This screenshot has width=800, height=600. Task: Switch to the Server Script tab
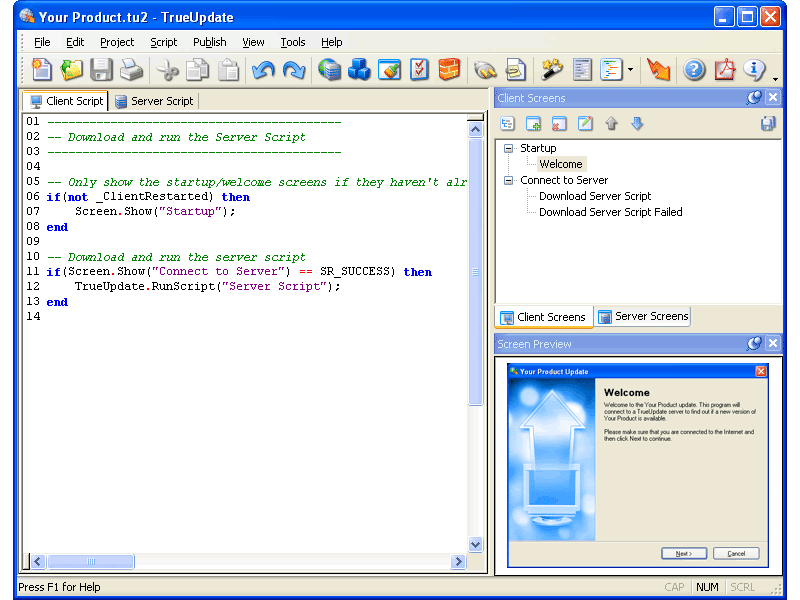pos(155,101)
